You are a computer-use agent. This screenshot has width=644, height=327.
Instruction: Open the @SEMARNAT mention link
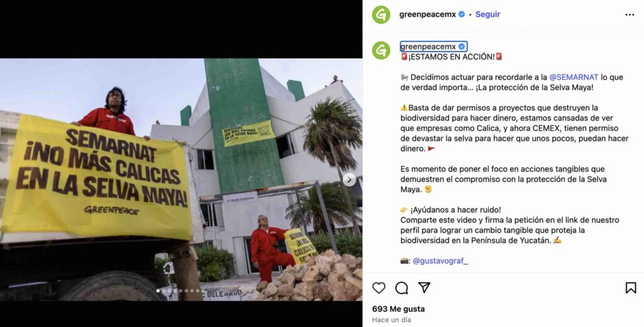[574, 77]
